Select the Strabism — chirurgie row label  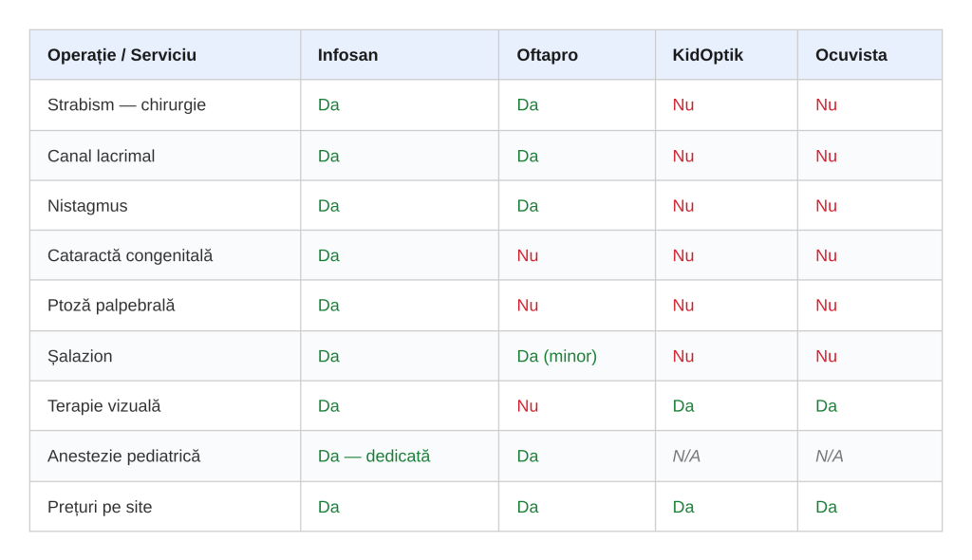coord(126,105)
